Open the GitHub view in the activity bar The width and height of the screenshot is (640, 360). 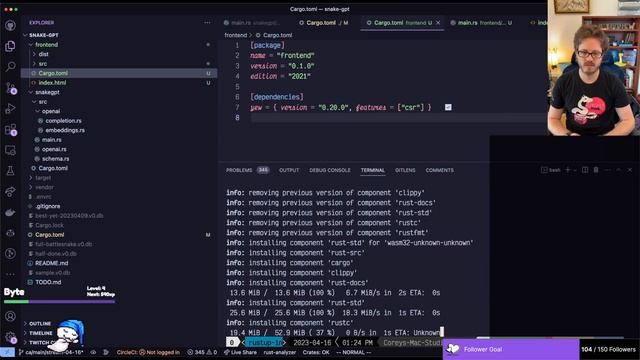point(11,25)
